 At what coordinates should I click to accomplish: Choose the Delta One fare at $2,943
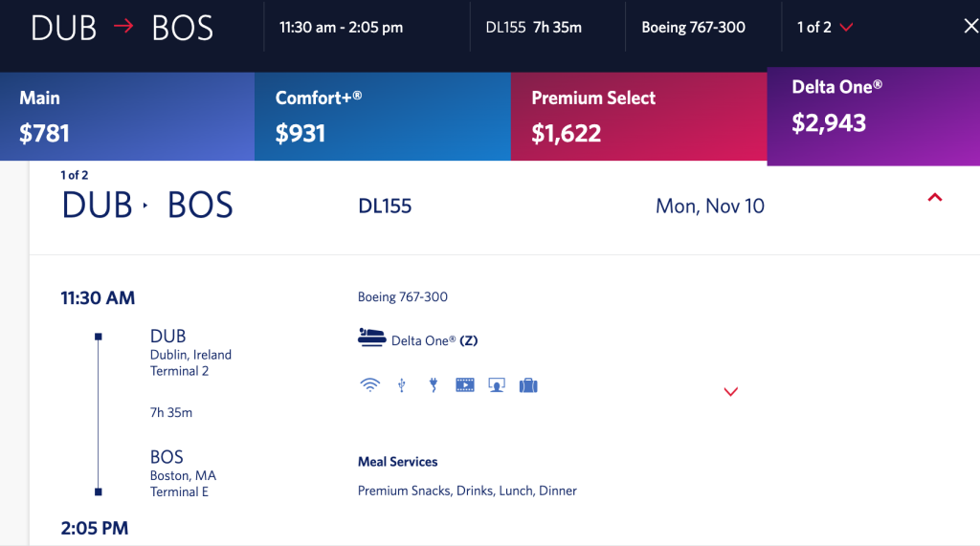coord(873,108)
